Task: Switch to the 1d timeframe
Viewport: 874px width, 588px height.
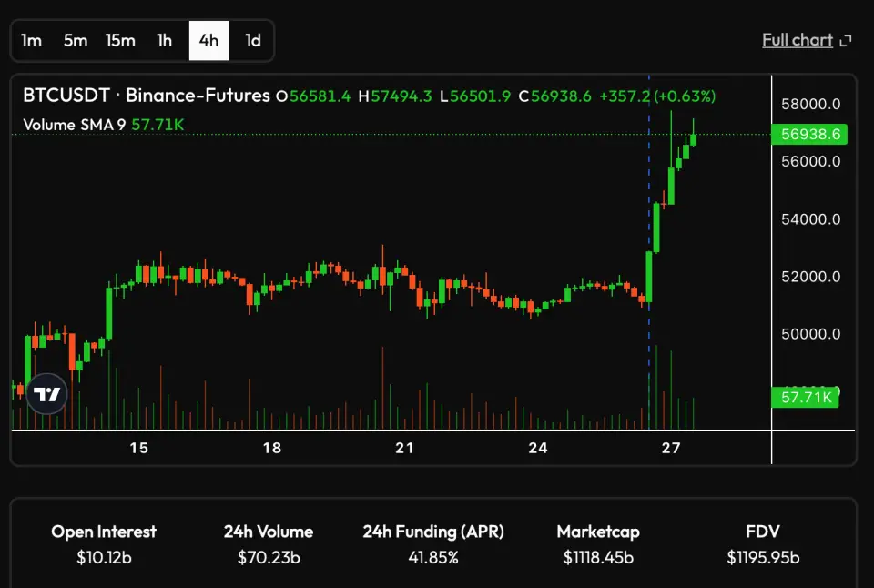Action: click(x=253, y=40)
